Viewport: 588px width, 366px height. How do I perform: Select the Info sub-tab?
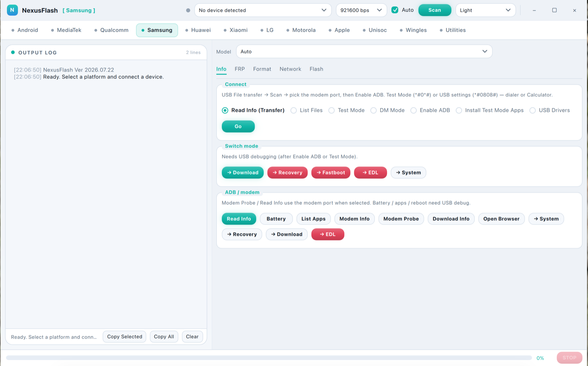[221, 69]
